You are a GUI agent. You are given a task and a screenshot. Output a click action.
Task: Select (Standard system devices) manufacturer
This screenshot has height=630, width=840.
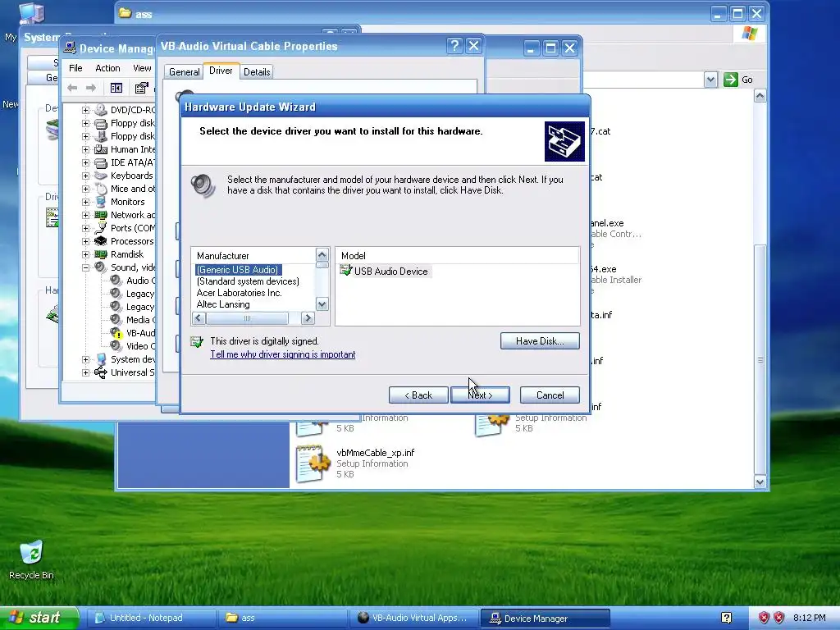[x=248, y=281]
